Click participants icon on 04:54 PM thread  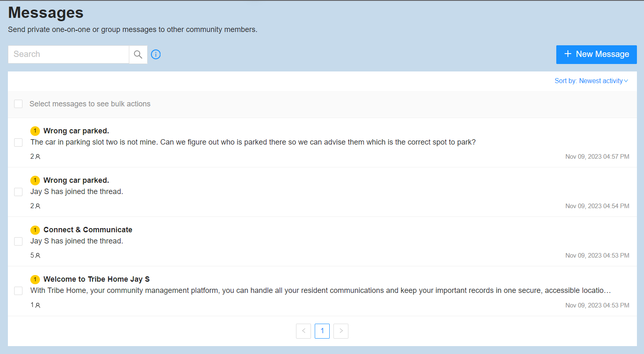point(38,206)
